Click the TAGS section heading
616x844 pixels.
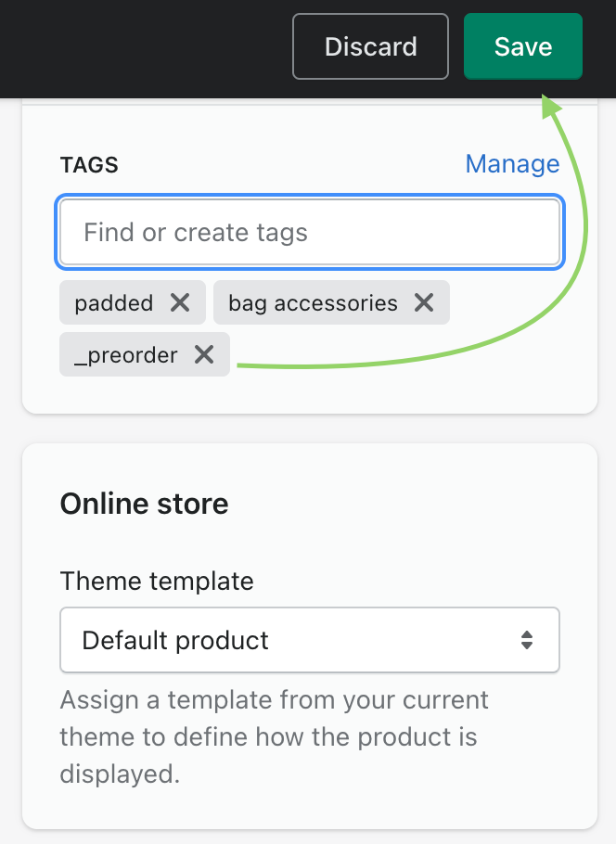(89, 165)
